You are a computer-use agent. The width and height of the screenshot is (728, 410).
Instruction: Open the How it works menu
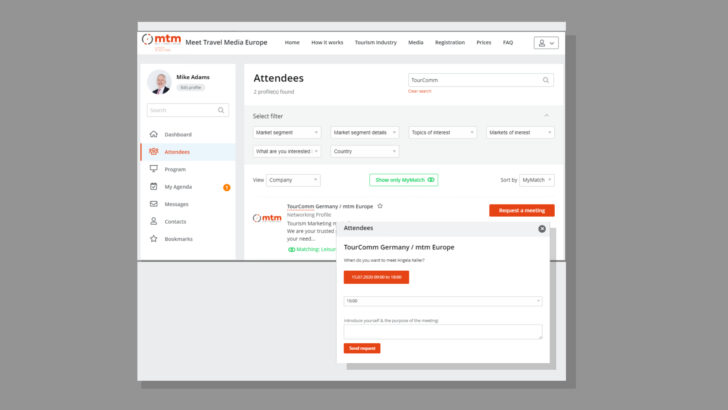(x=327, y=43)
